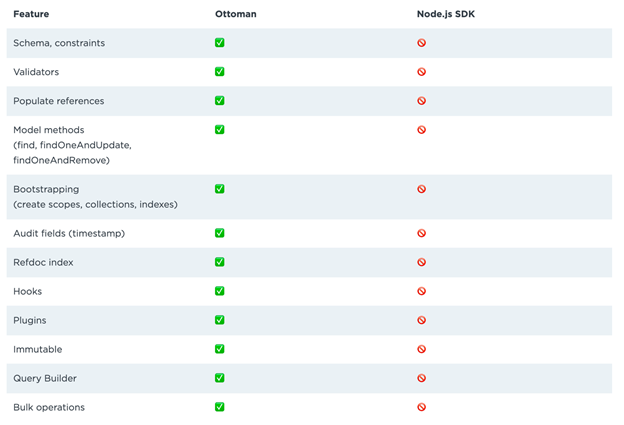The height and width of the screenshot is (425, 624).
Task: Click the green checkmark in Bootstrapping row
Action: [x=220, y=189]
